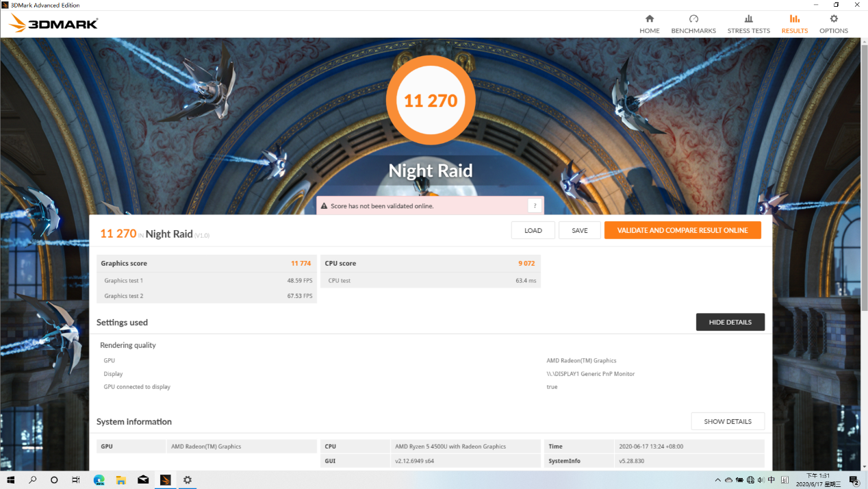The width and height of the screenshot is (868, 489).
Task: Click the "GPU connected to display" label
Action: pos(137,387)
